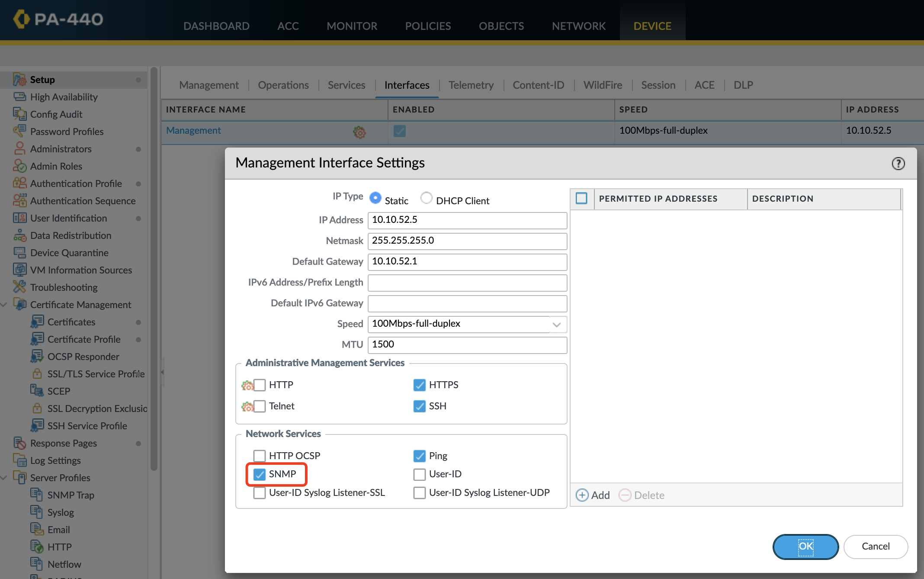Image resolution: width=924 pixels, height=579 pixels.
Task: Click the Certificate Management icon
Action: [x=19, y=304]
